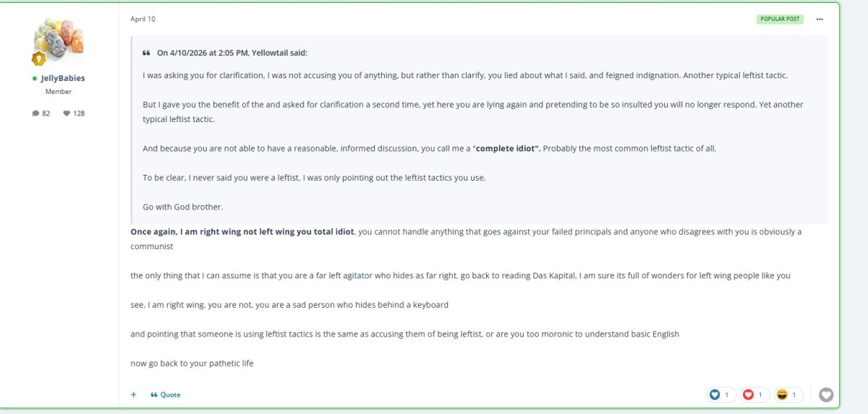Click the reputation heart icon beside 128
868x414 pixels.
(67, 113)
